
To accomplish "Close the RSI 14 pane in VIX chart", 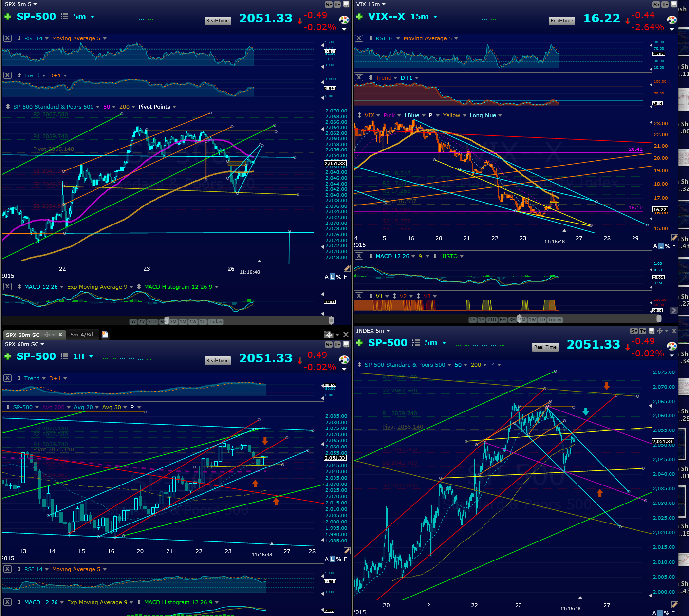I will (x=359, y=38).
